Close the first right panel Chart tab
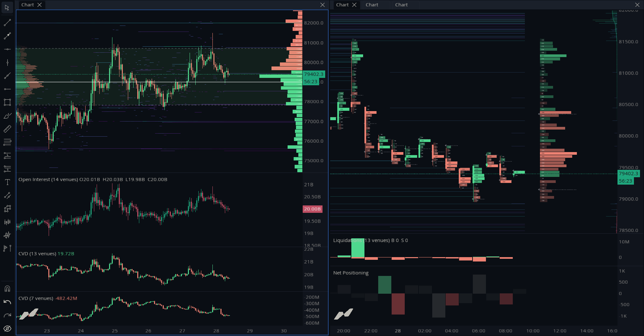The height and width of the screenshot is (336, 644). point(354,5)
